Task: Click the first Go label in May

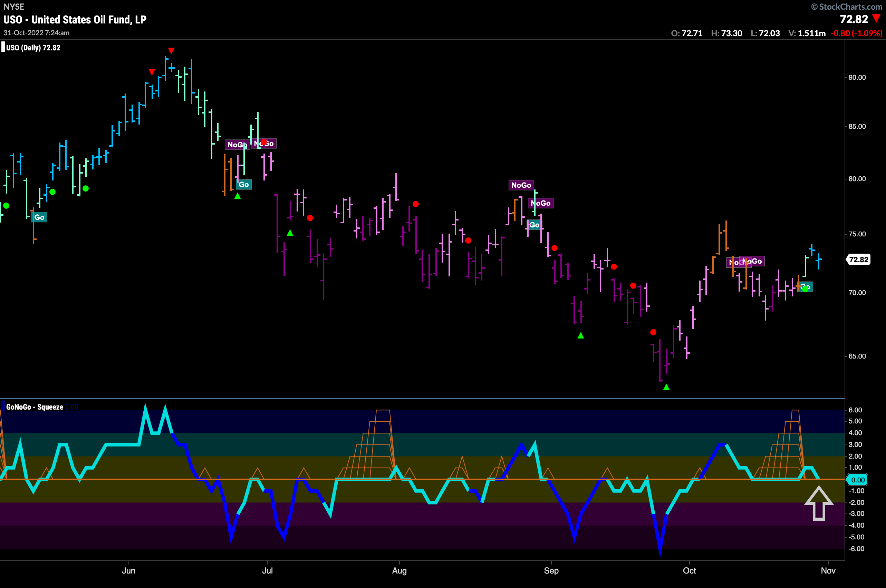Action: (x=39, y=217)
